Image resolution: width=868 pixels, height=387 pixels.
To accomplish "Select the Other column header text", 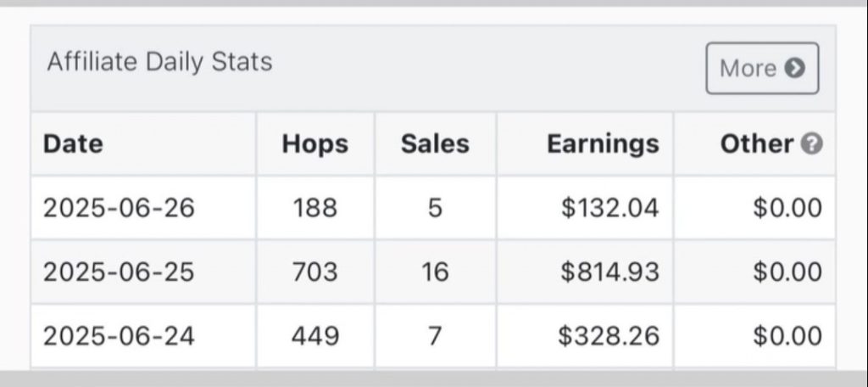I will 757,144.
